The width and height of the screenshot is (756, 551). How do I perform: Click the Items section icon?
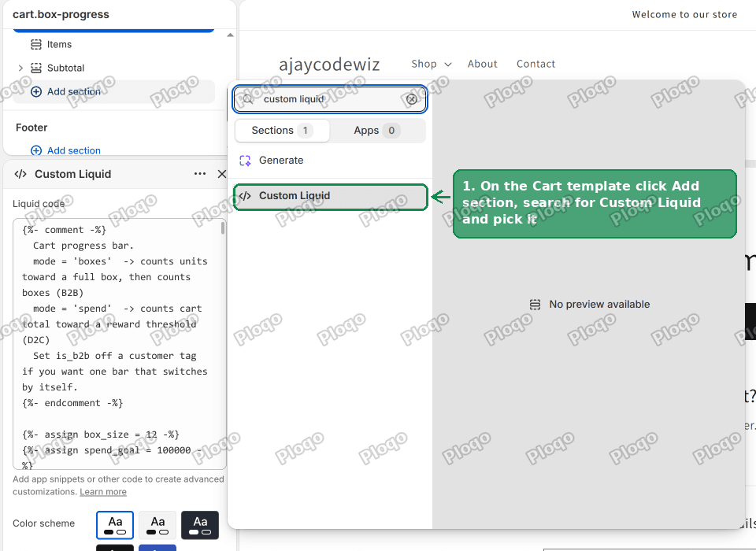(x=36, y=44)
